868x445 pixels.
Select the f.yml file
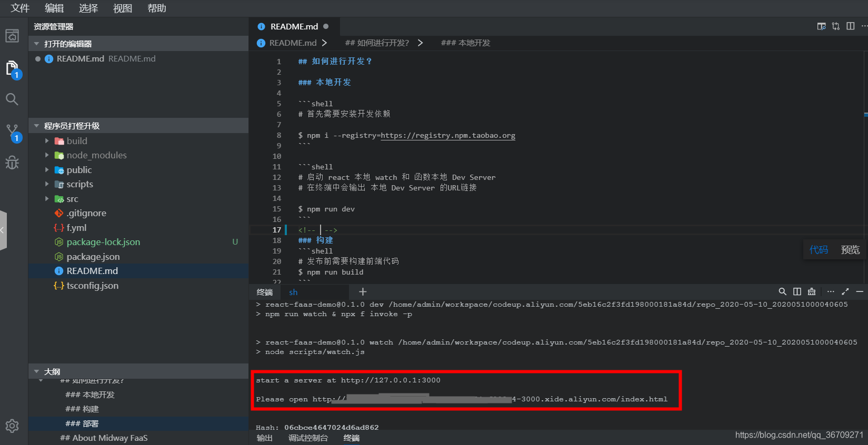click(x=76, y=228)
